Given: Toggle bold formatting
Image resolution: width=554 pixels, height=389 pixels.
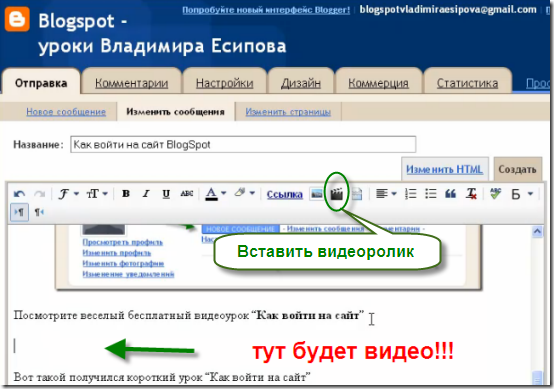Looking at the screenshot, I should (x=125, y=194).
